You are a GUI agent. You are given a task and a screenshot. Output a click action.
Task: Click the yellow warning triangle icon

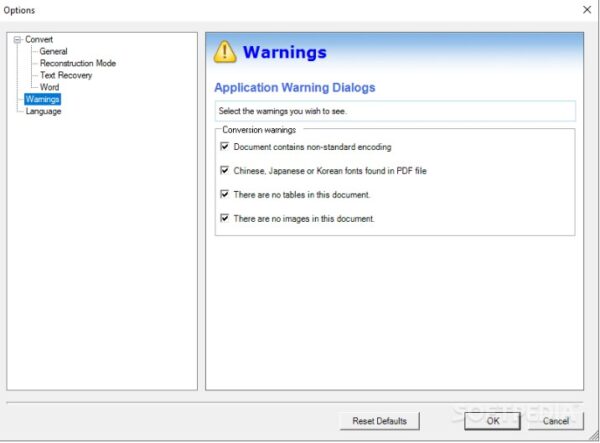tap(225, 52)
